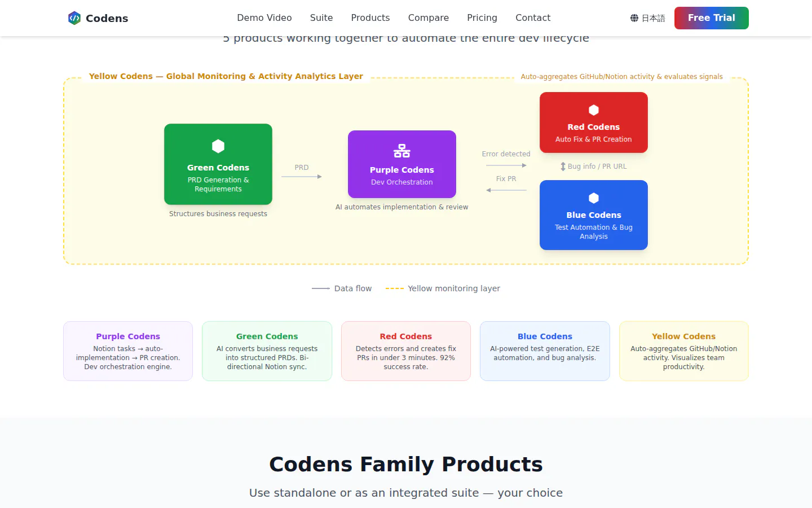The height and width of the screenshot is (508, 812).
Task: Click the Fix PR label
Action: (506, 179)
